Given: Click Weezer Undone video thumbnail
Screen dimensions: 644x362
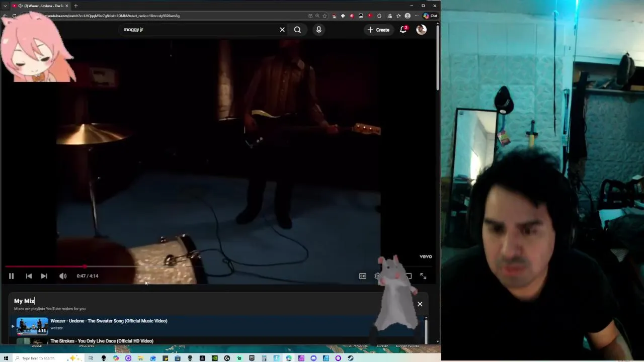Looking at the screenshot, I should 32,326.
